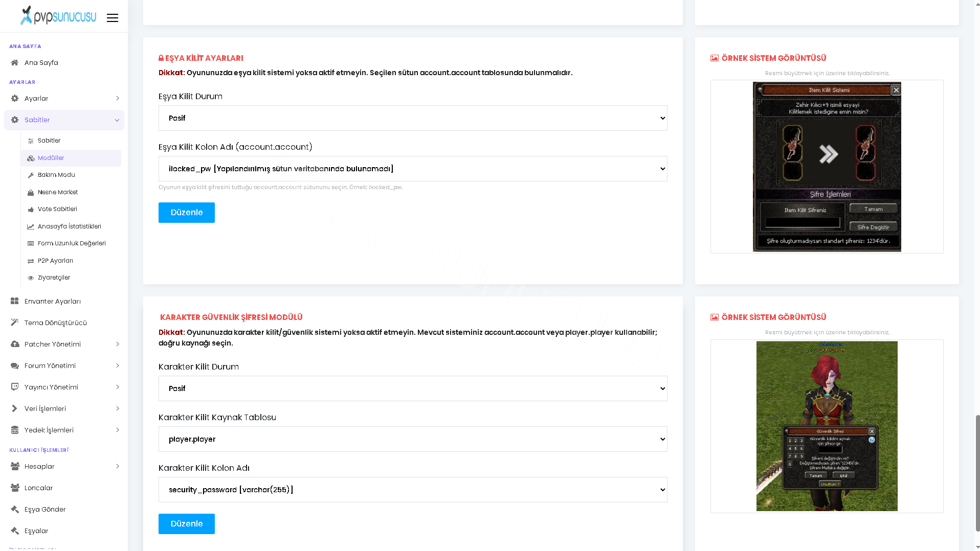
Task: Click the Patcher Yönetimi cloud icon
Action: pos(15,345)
